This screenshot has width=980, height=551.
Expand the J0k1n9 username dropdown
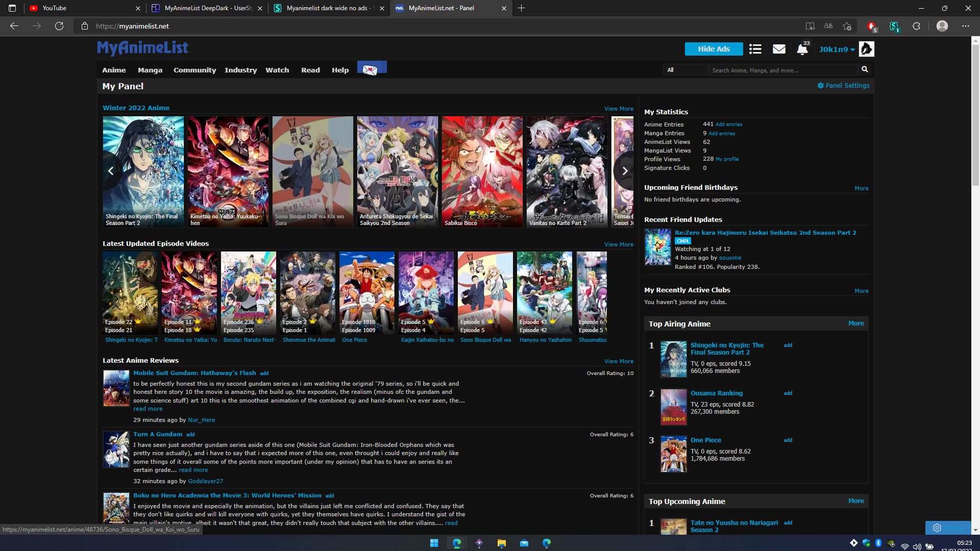[837, 49]
